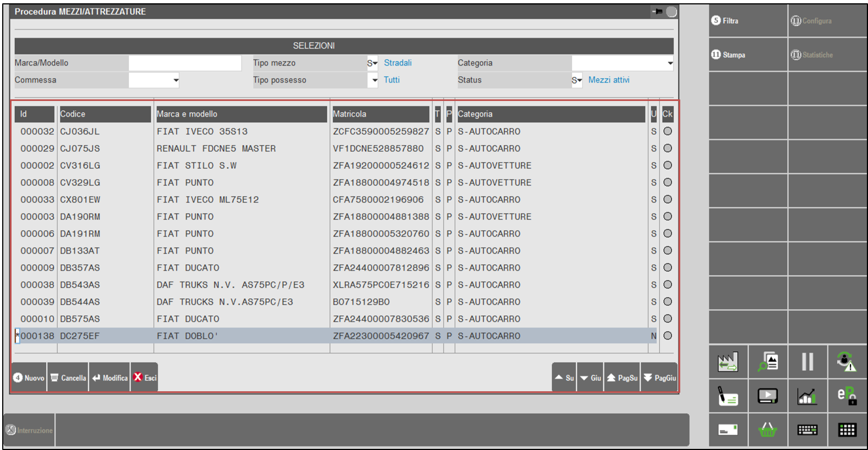The height and width of the screenshot is (450, 868).
Task: Expand the Categoria dropdown list
Action: tap(670, 63)
